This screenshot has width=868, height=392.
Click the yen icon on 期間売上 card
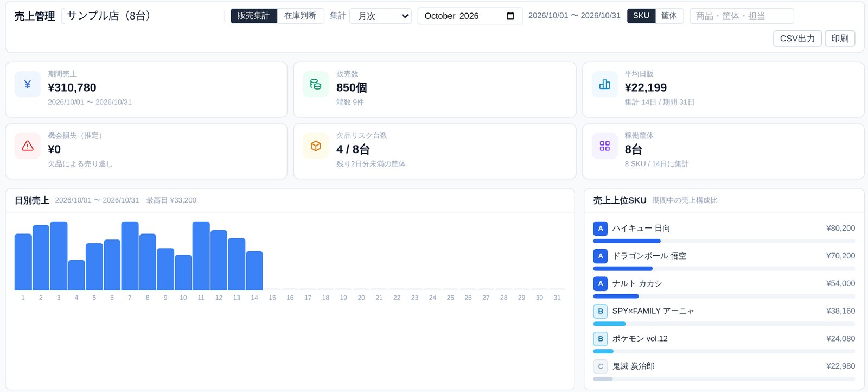(x=28, y=84)
